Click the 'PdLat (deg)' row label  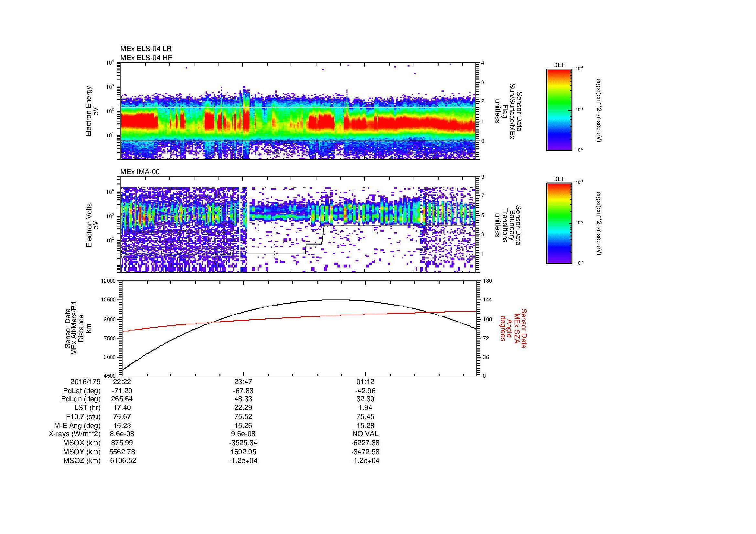click(x=82, y=391)
